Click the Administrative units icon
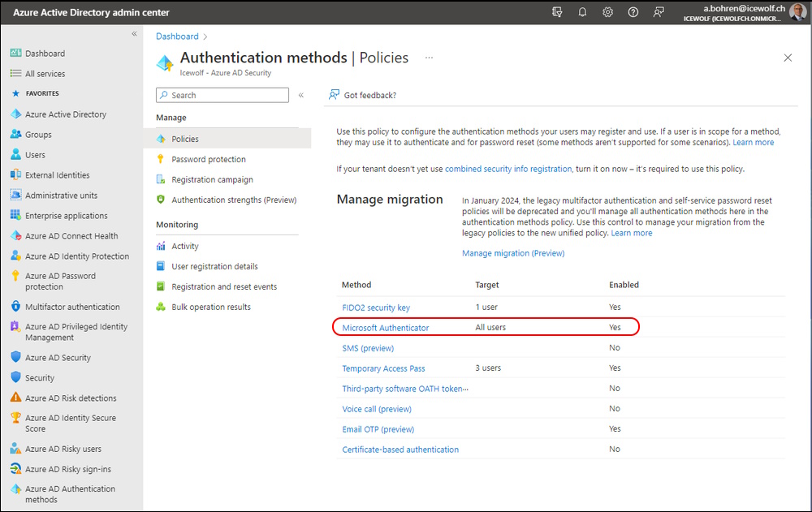This screenshot has width=812, height=512. click(x=15, y=195)
